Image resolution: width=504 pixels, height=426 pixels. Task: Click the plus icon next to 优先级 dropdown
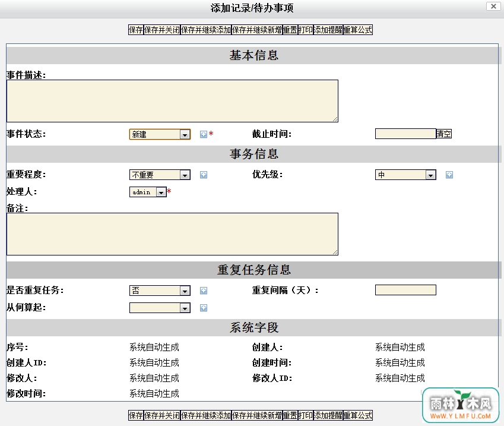[x=449, y=175]
